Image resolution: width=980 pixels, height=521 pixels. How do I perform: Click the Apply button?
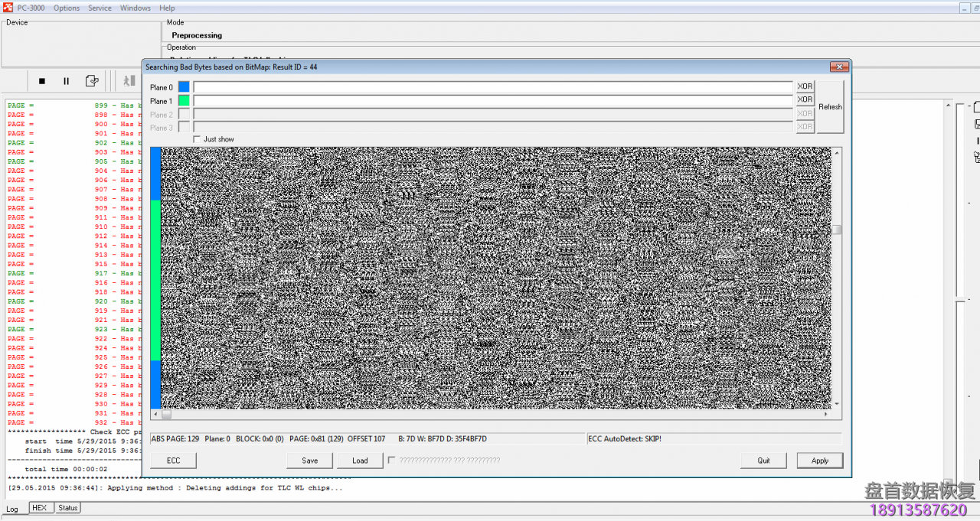coord(819,461)
